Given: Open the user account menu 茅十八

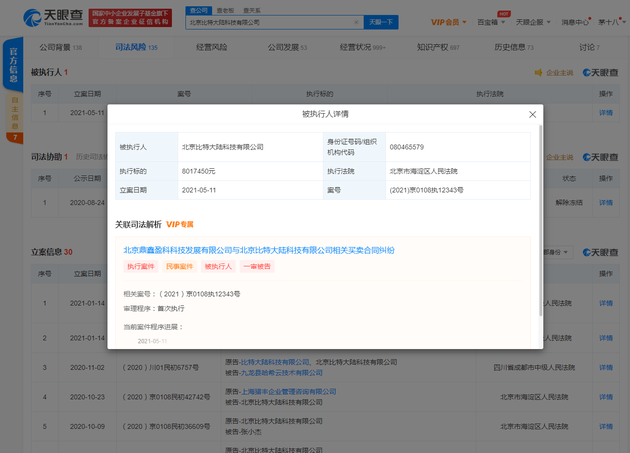Looking at the screenshot, I should (x=612, y=22).
